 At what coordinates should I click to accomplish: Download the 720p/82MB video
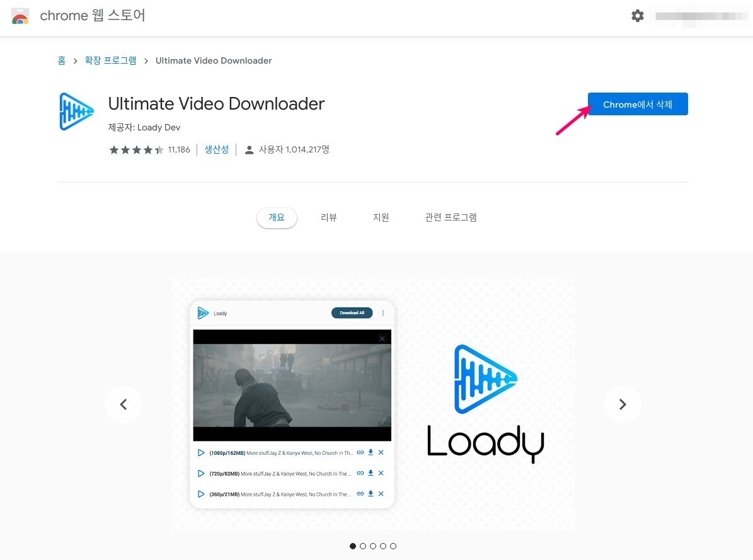tap(371, 473)
